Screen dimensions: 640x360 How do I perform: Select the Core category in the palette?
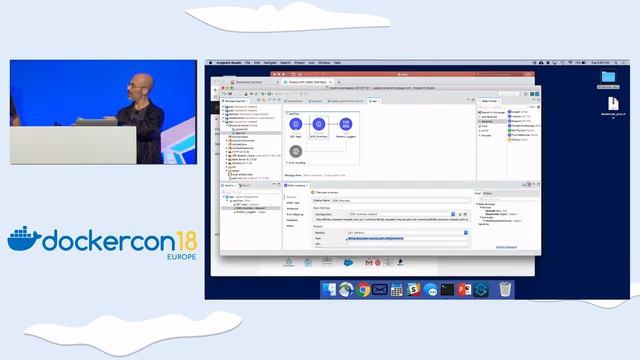coord(484,126)
